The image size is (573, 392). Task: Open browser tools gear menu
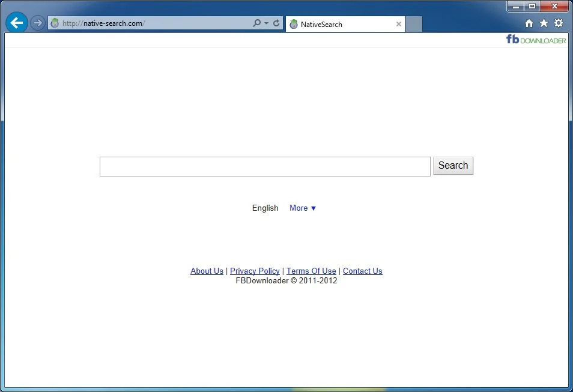coord(559,23)
